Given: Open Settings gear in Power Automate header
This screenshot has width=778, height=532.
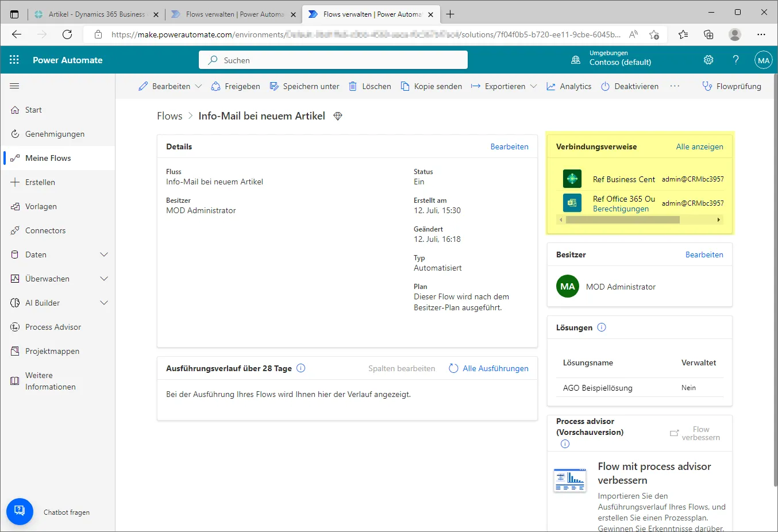Looking at the screenshot, I should pos(708,60).
